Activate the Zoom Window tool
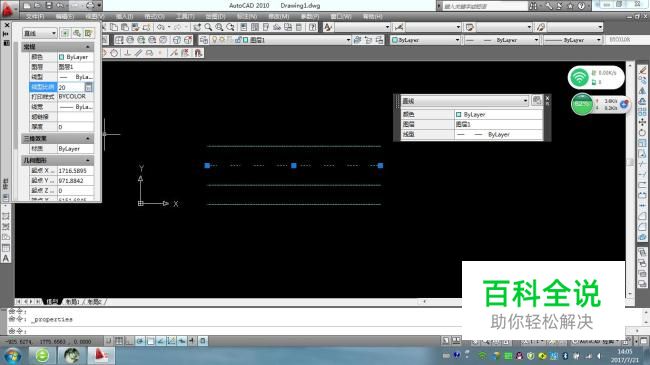 (219, 27)
